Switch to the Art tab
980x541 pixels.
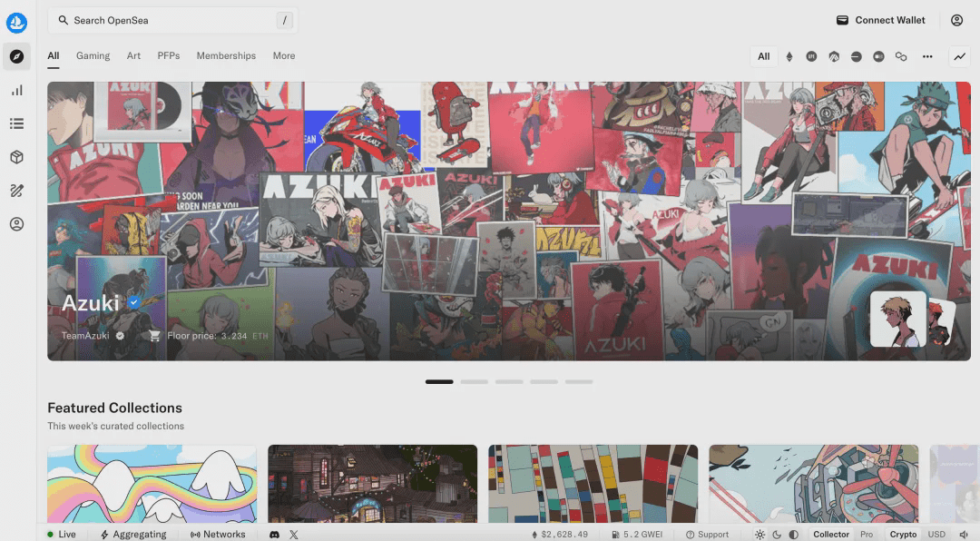pyautogui.click(x=133, y=55)
